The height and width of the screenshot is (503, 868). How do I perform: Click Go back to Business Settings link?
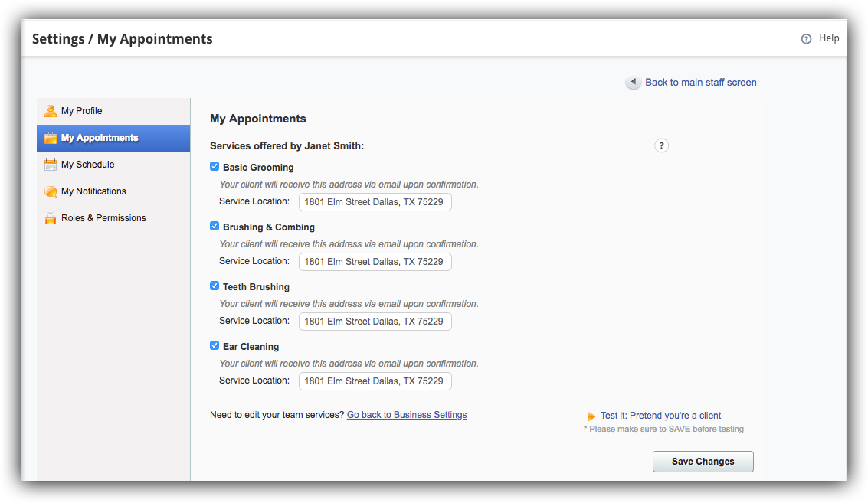407,415
